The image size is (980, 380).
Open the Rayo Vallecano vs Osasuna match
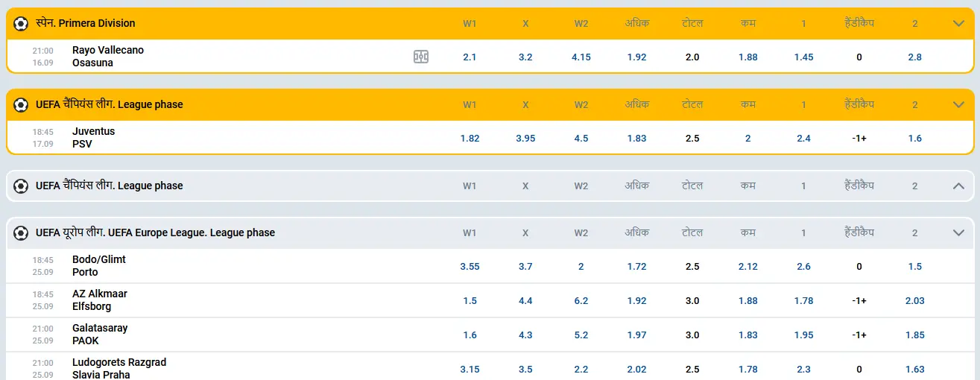click(x=108, y=57)
